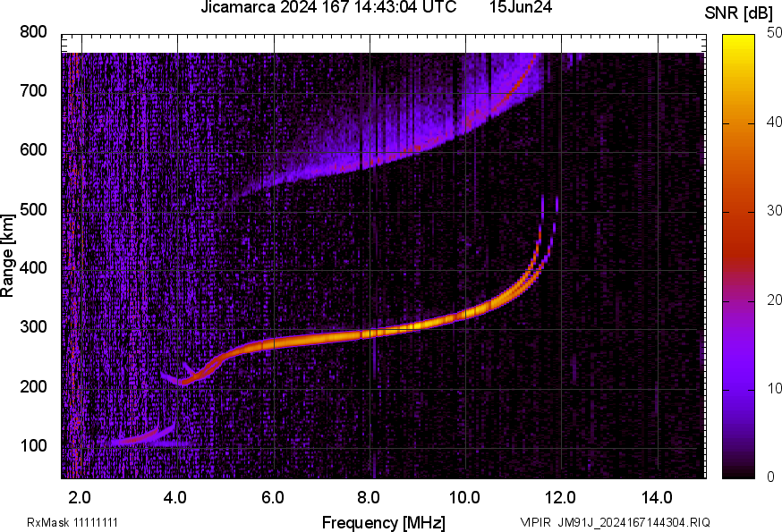
Task: Click the 'SNR [dB]' colorbar label
Action: [739, 13]
